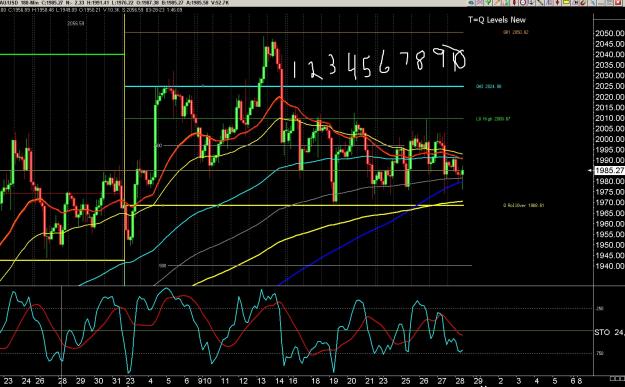
Task: Click the 1960.00 price axis label
Action: click(609, 224)
